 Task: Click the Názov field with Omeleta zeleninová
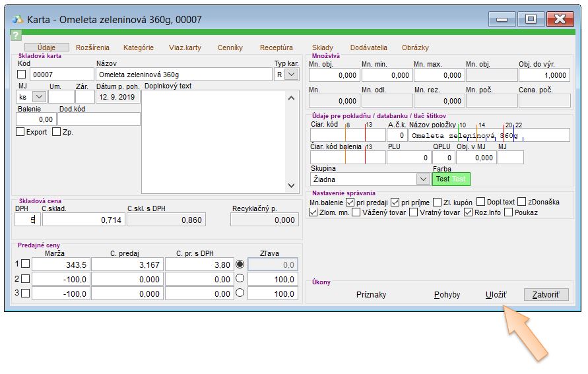pos(183,75)
